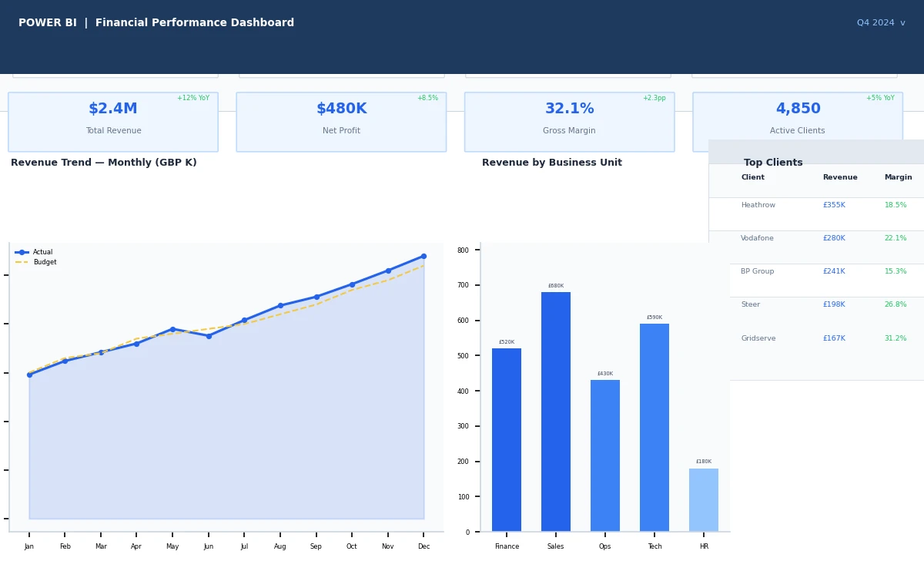Click the Top Clients table heading
This screenshot has height=578, width=924.
(773, 163)
